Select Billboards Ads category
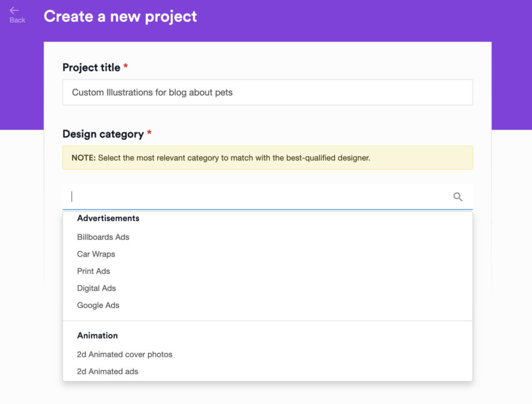 pyautogui.click(x=103, y=237)
